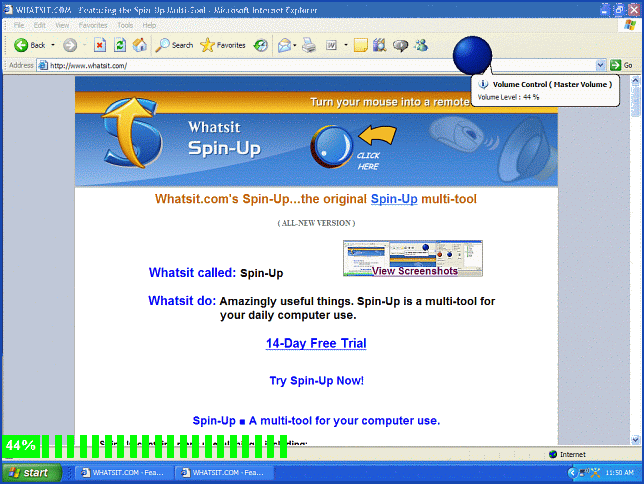The image size is (644, 484).
Task: Open the Tools menu
Action: click(x=125, y=25)
